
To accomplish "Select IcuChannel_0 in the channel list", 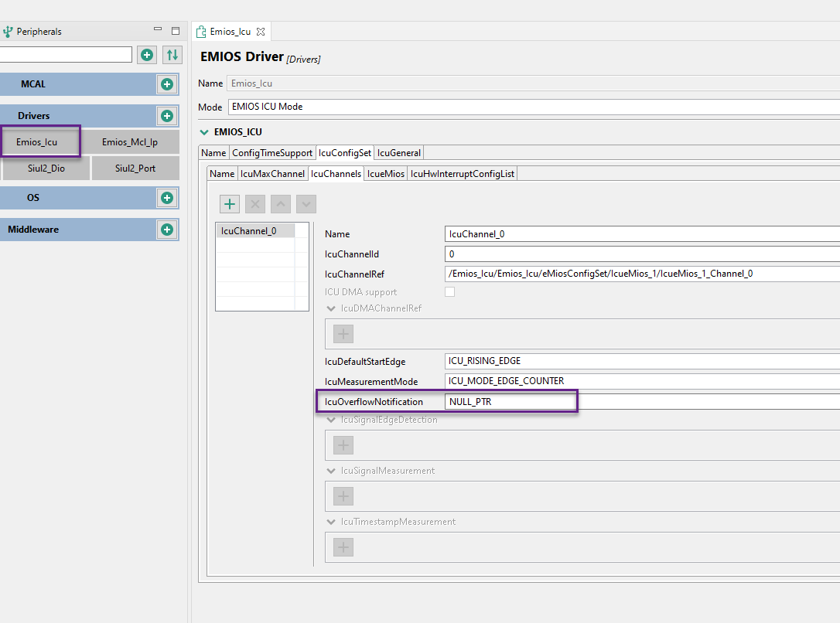I will 248,230.
